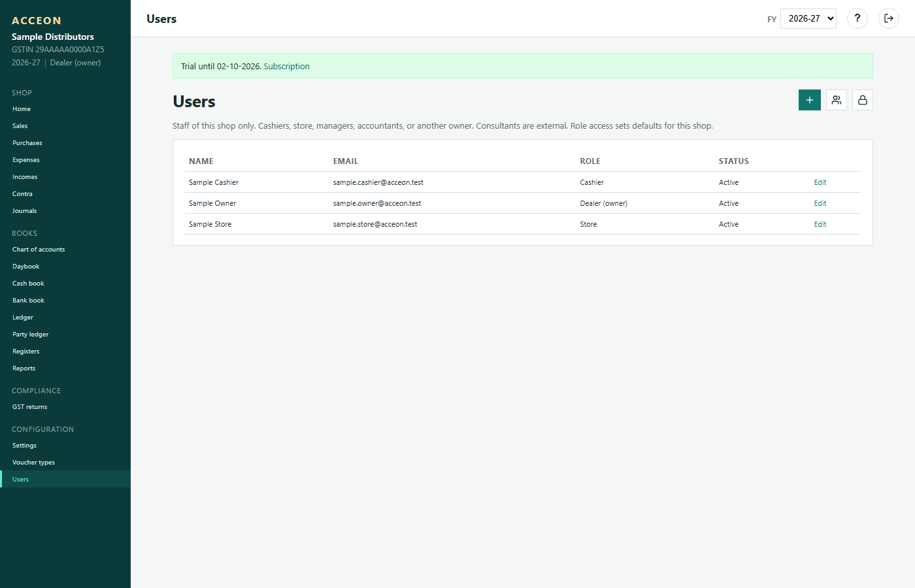
Task: Click the Sample Cashier name cell
Action: [x=214, y=182]
